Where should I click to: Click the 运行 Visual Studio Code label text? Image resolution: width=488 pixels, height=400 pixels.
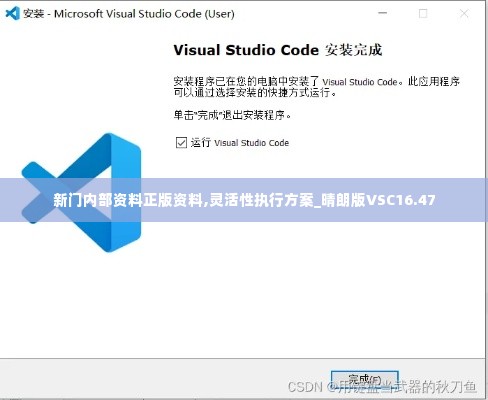click(240, 143)
